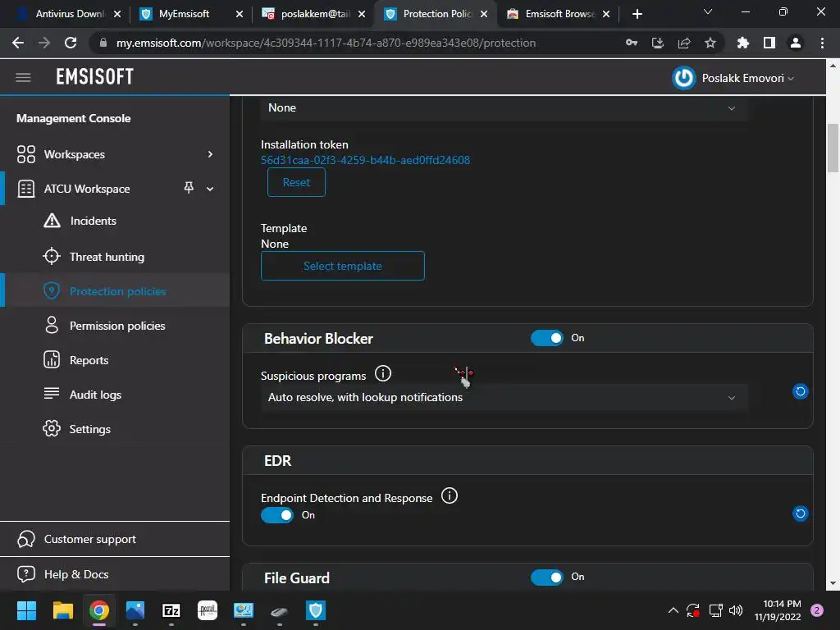This screenshot has width=840, height=630.
Task: Bookmark this page with the star
Action: (710, 43)
